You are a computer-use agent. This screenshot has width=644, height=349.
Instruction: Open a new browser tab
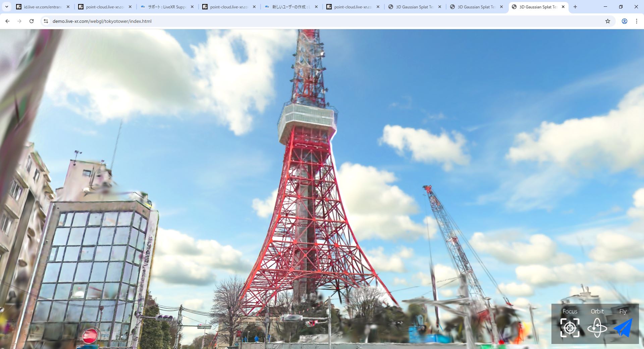point(575,7)
